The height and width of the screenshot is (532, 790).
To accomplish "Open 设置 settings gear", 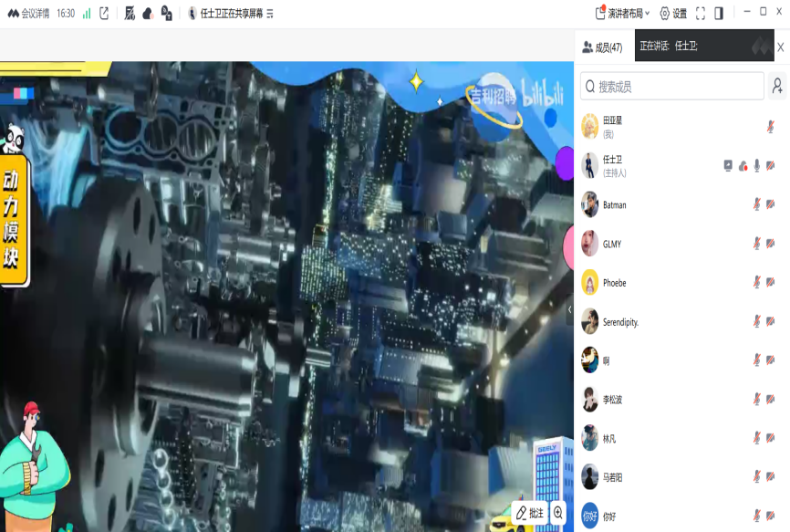I will (x=673, y=14).
